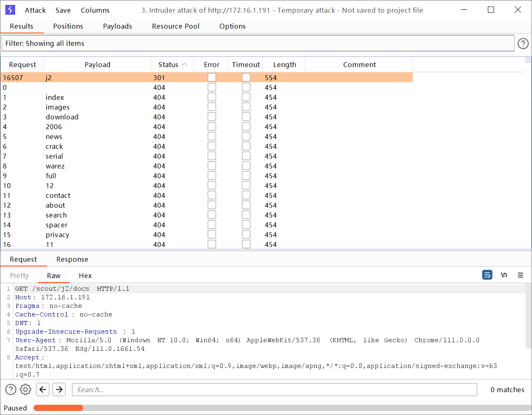Open the bottom help question mark icon
Screen dimensions: 532x415
pos(11,390)
